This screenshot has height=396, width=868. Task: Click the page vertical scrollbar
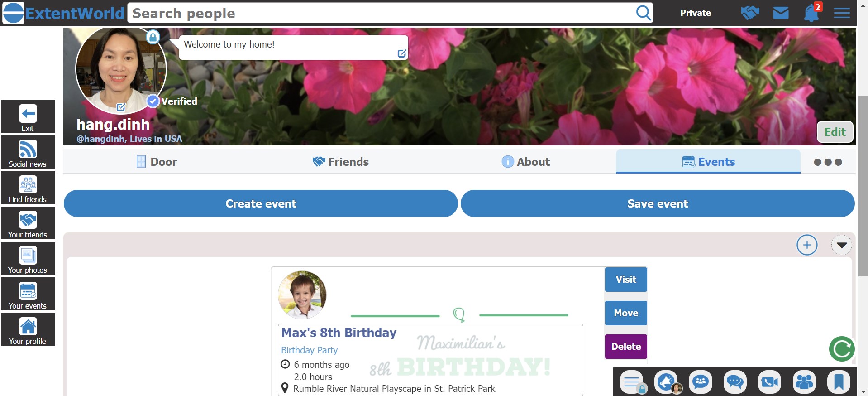coord(863,186)
